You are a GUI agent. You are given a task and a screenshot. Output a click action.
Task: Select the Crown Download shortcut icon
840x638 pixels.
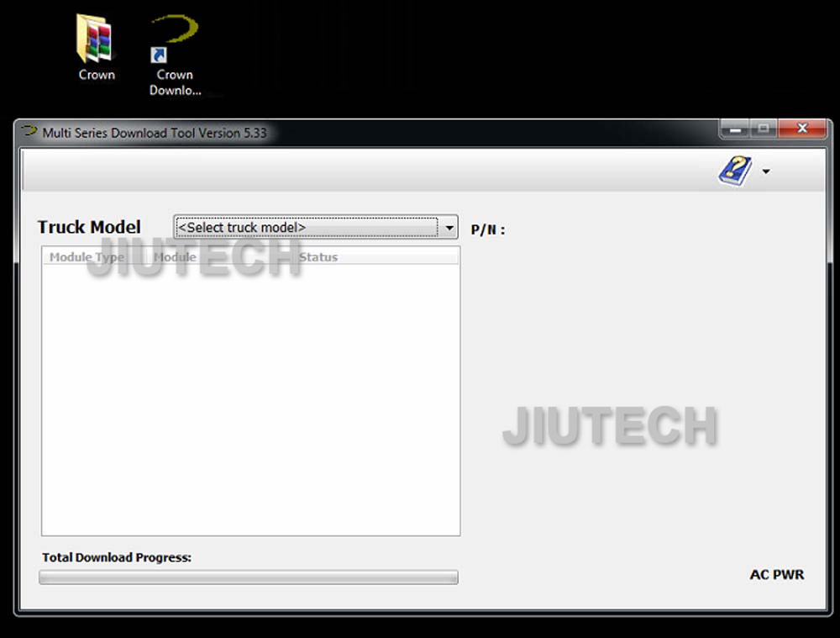(x=175, y=40)
